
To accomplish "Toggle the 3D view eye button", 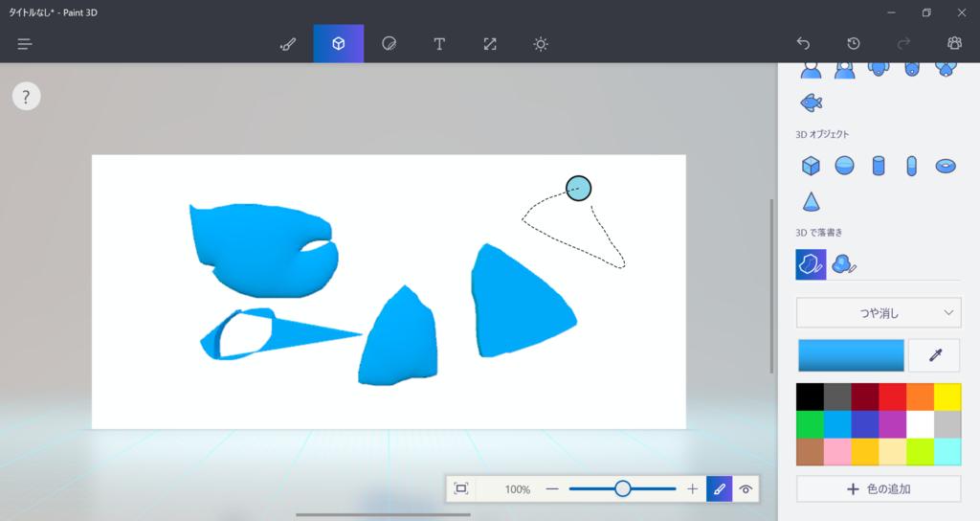I will pyautogui.click(x=746, y=489).
